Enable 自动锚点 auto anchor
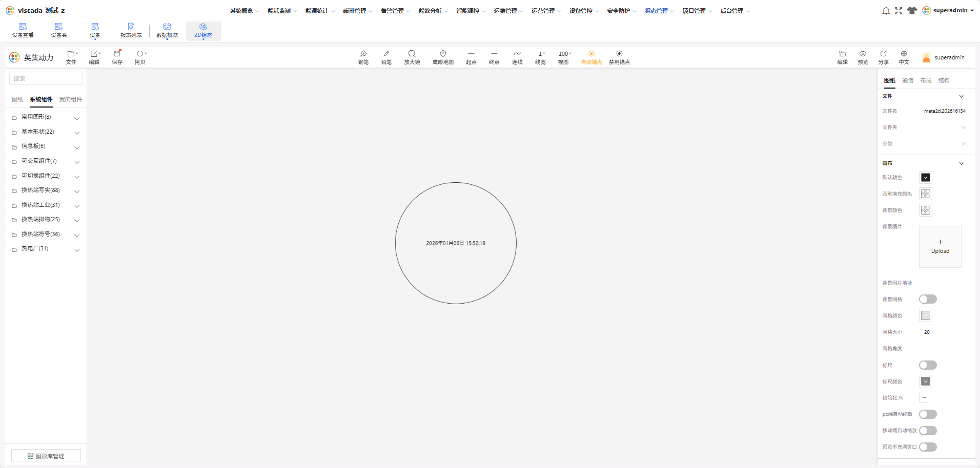This screenshot has width=980, height=468. coord(591,57)
